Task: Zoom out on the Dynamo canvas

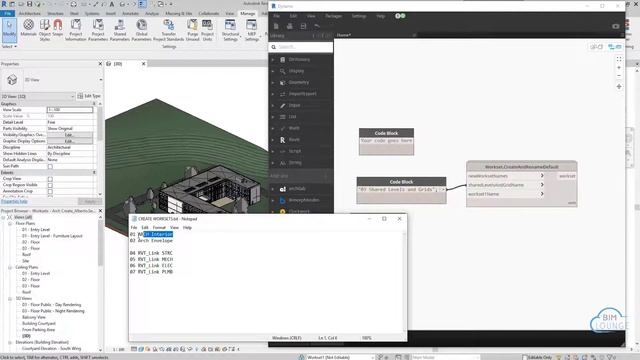Action: point(619,76)
